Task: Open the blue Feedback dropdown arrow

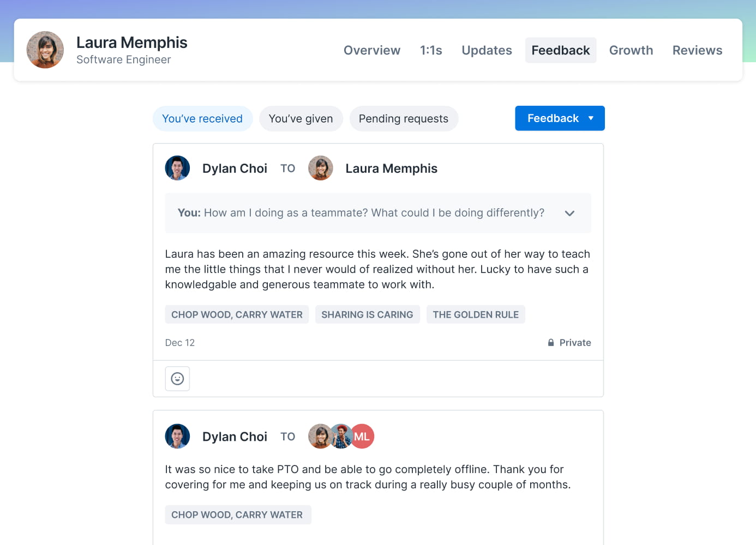Action: click(x=591, y=118)
